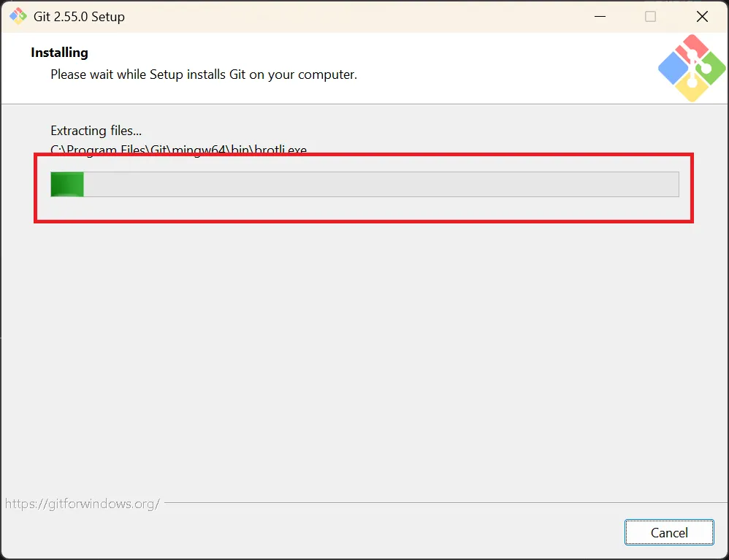The width and height of the screenshot is (729, 560).
Task: Click the brotli.exe file path text
Action: [x=178, y=150]
